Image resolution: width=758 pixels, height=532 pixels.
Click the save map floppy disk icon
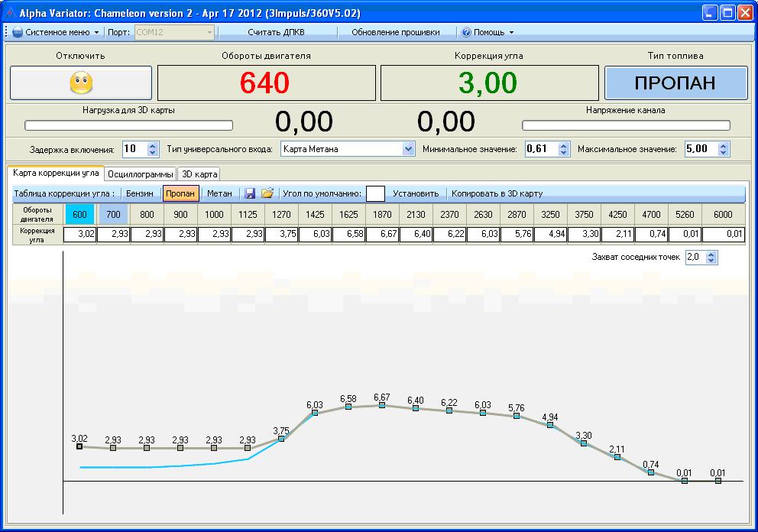tap(250, 194)
